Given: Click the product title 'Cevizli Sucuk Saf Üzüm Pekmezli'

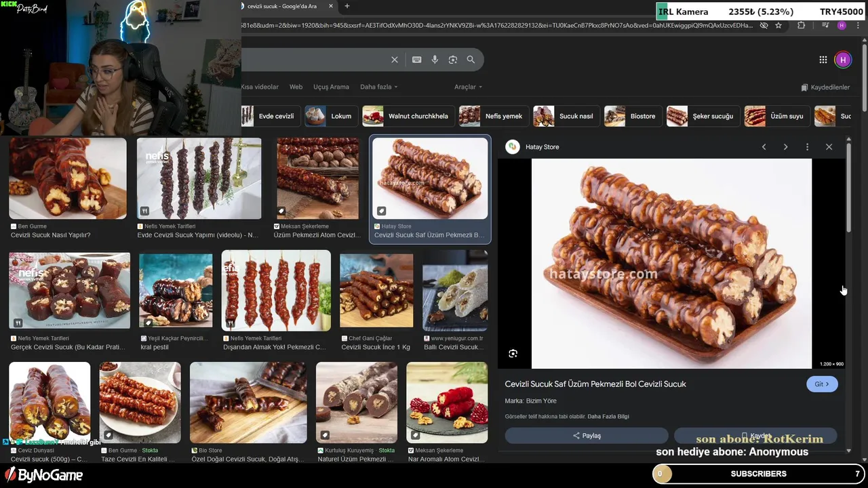Looking at the screenshot, I should point(595,384).
